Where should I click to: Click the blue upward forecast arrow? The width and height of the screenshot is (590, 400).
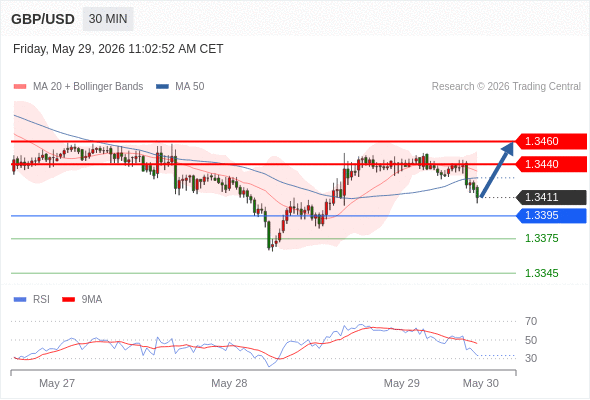497,169
